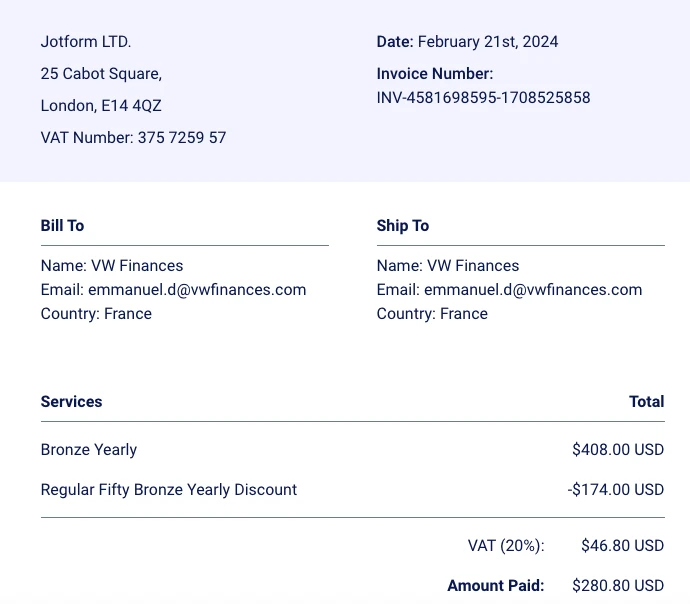Select the VAT Number 375 7259 57 text

tap(133, 138)
